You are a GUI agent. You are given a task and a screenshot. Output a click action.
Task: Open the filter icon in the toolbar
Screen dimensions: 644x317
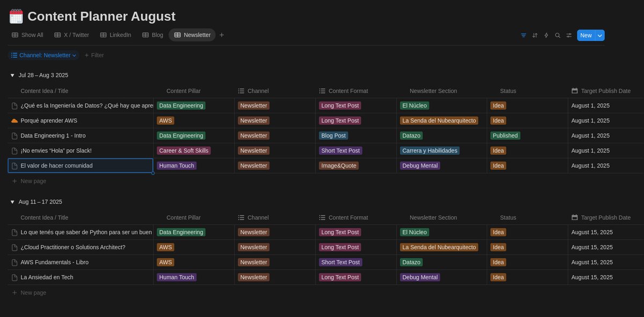tap(523, 35)
